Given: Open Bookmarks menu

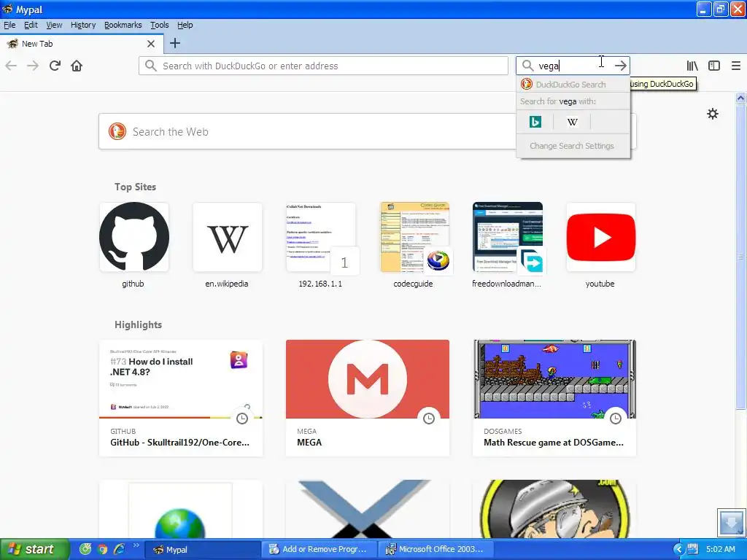Looking at the screenshot, I should 123,25.
